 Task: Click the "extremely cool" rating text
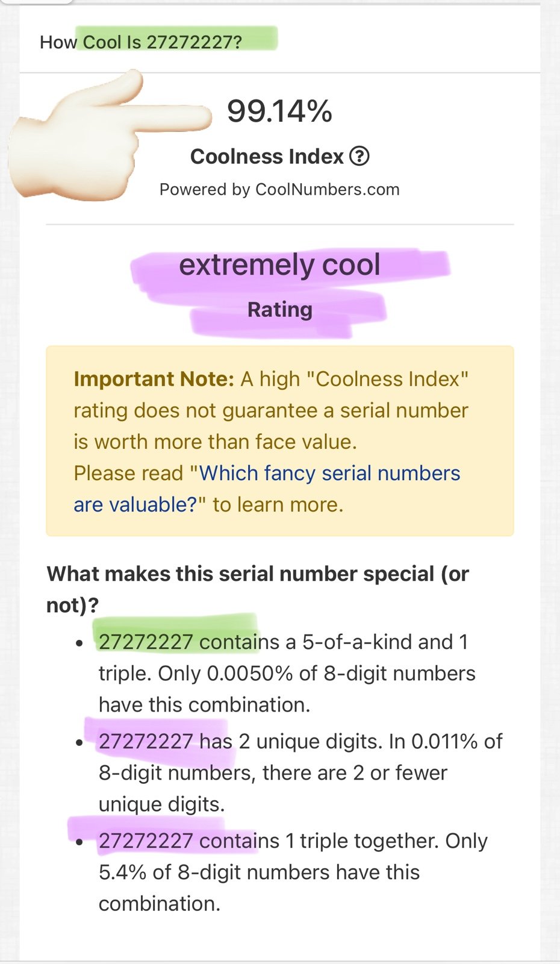pos(280,264)
